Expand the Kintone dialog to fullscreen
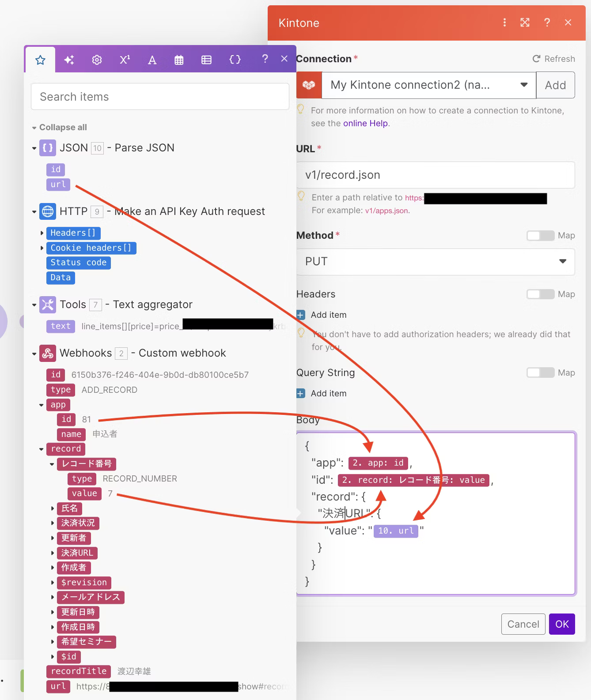The height and width of the screenshot is (700, 591). point(525,23)
